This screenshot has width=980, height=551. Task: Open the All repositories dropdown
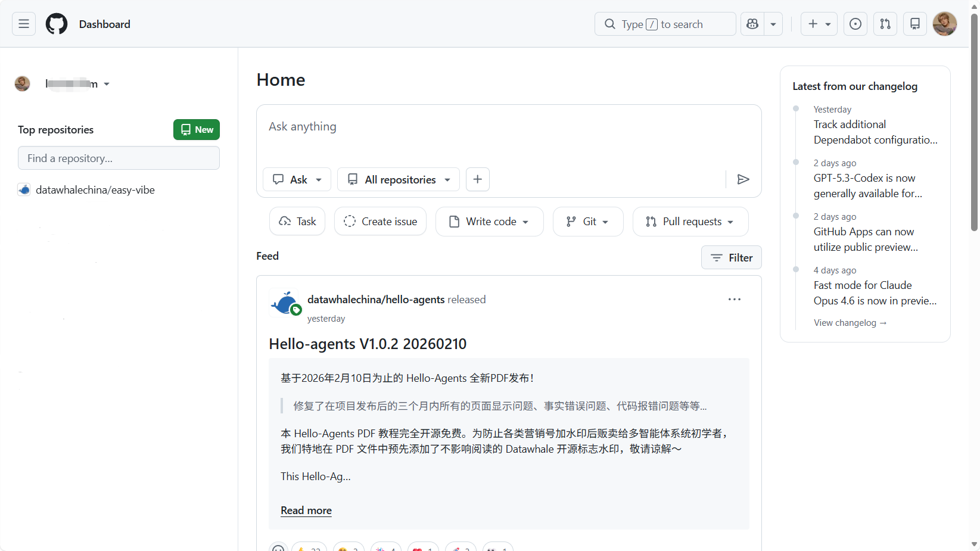[399, 179]
